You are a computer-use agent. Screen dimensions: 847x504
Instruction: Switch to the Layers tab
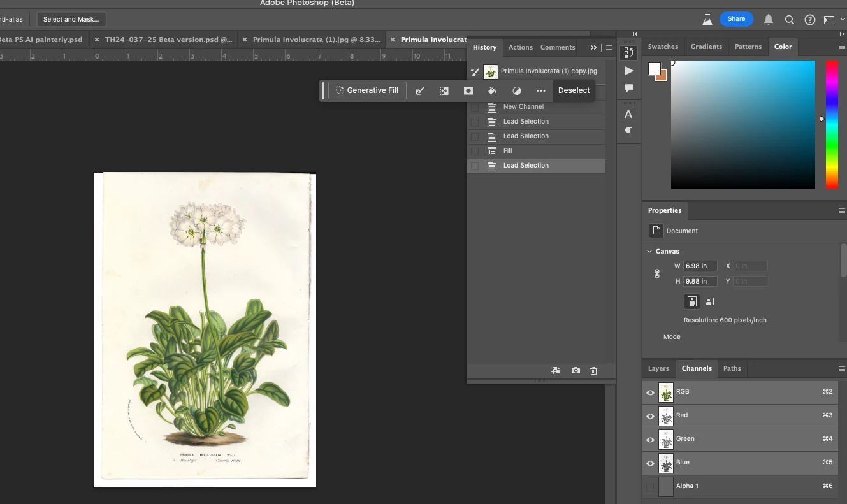point(658,368)
